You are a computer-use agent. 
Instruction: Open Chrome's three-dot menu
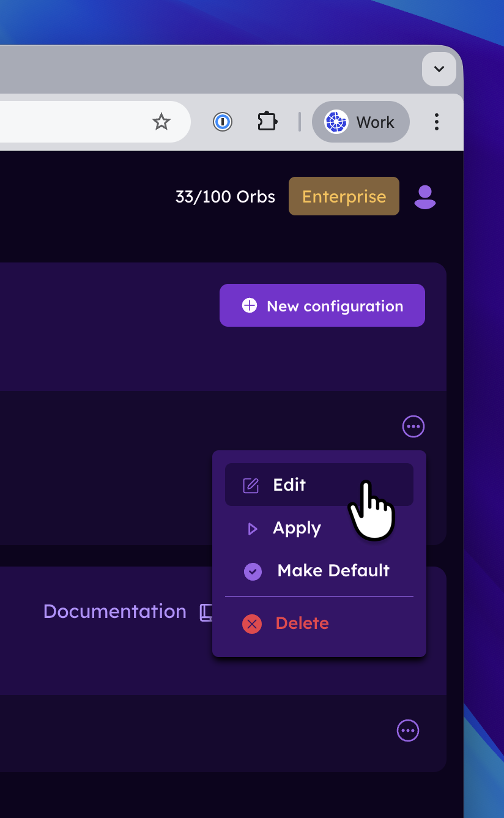click(x=436, y=122)
